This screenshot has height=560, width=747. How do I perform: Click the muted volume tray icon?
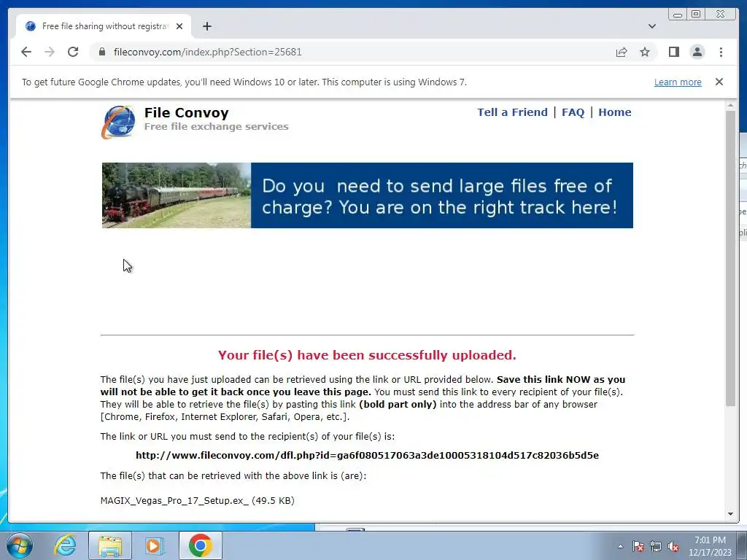(673, 546)
